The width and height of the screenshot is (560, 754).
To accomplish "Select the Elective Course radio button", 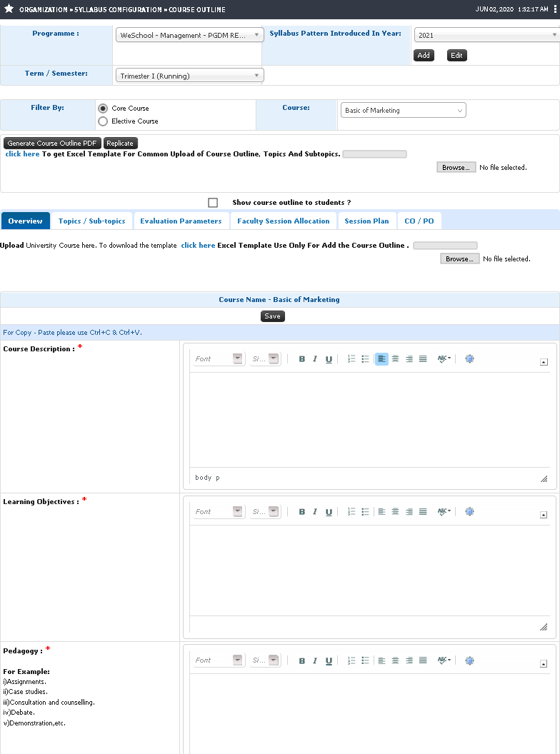I will [x=102, y=121].
